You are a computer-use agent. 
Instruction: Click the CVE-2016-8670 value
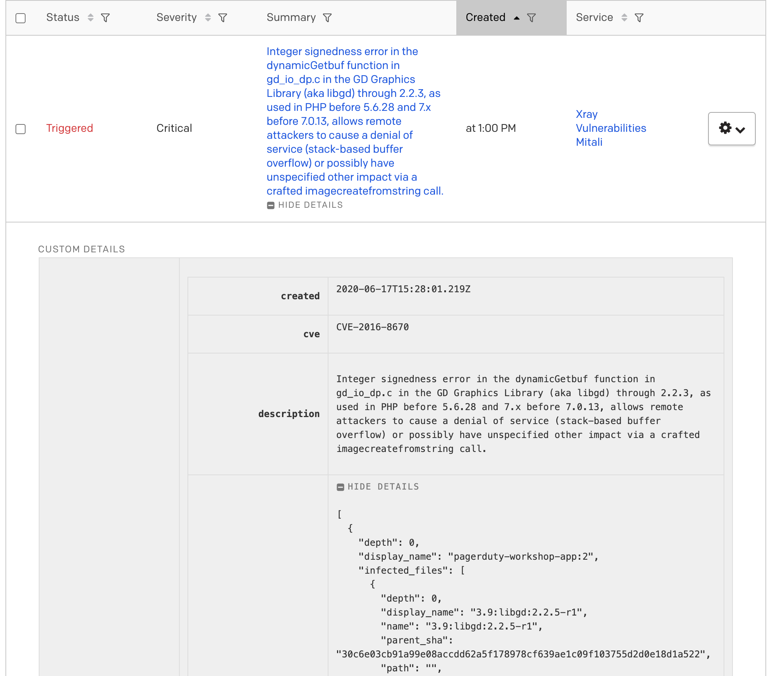point(373,327)
